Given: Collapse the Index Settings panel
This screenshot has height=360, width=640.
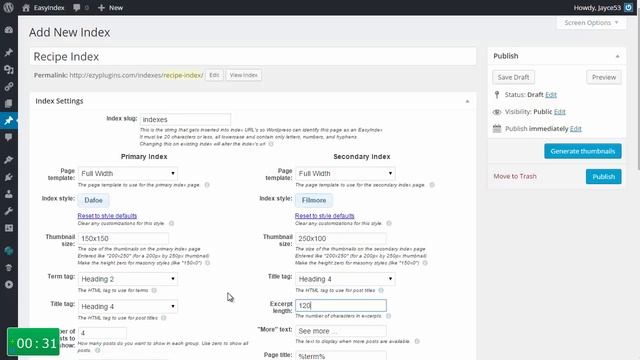Looking at the screenshot, I should 467,101.
